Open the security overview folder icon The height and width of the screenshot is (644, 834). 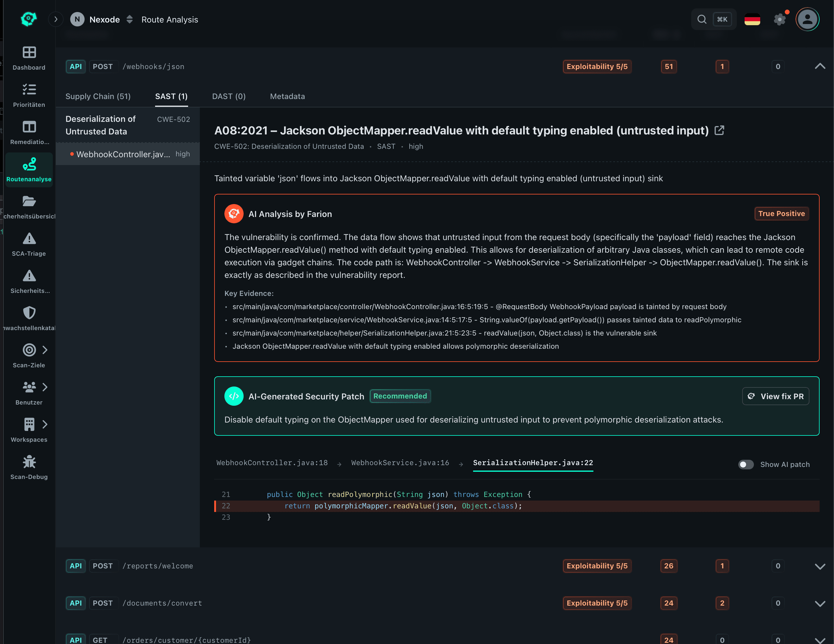coord(29,201)
